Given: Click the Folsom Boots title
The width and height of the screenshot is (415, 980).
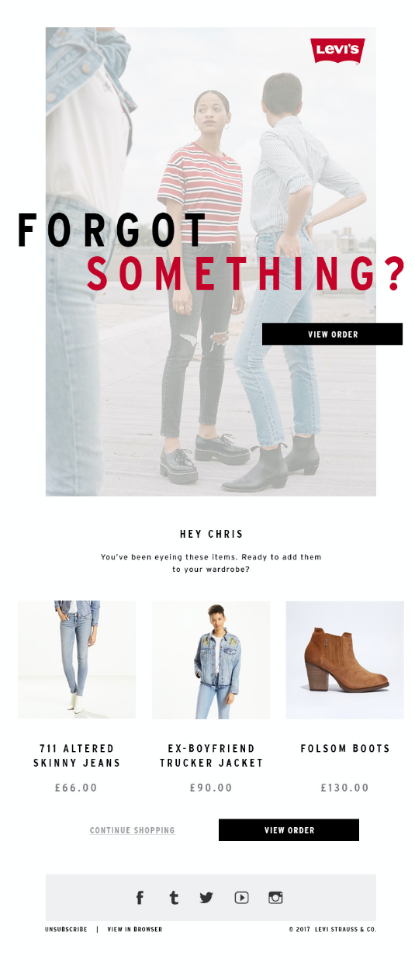Looking at the screenshot, I should point(345,749).
